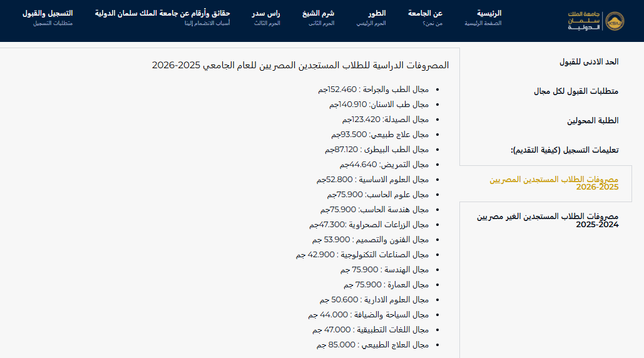Click the مجال التمريض 44.640 row
The height and width of the screenshot is (358, 644).
[384, 165]
